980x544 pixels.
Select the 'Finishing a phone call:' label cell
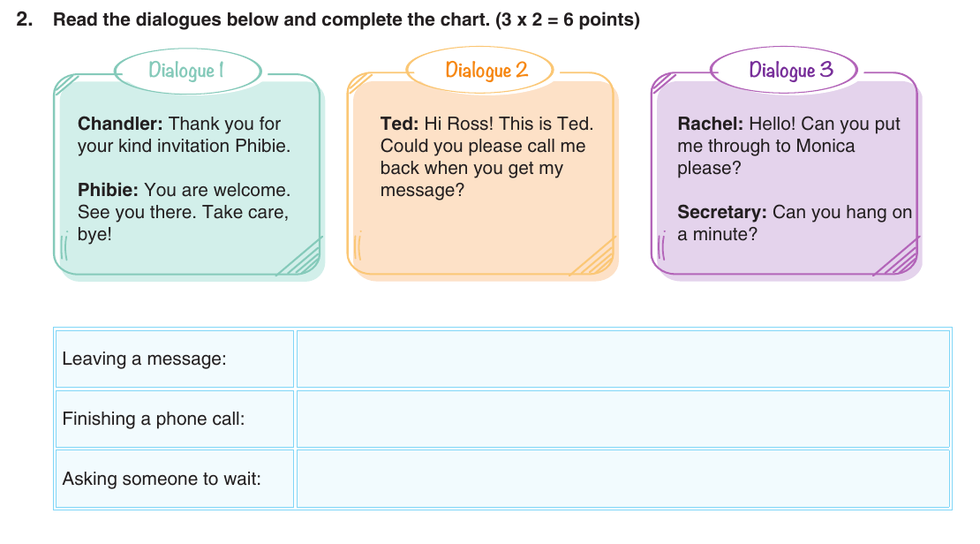(x=175, y=419)
